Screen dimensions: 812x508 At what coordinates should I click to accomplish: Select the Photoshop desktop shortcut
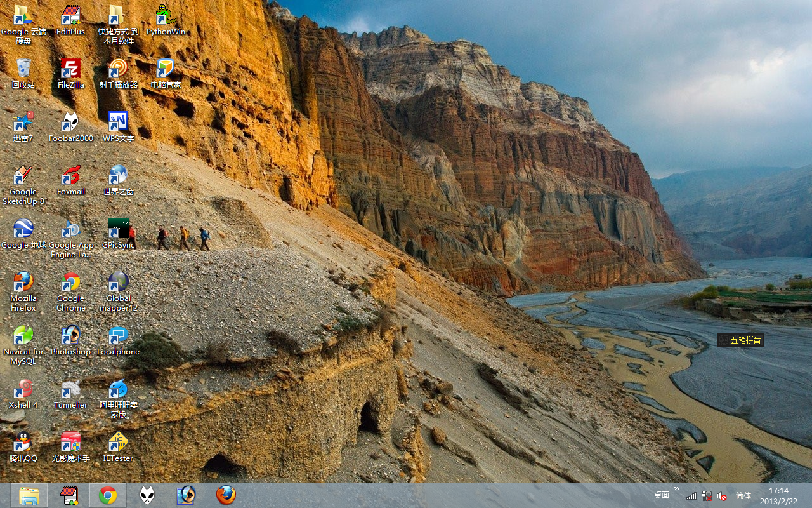70,335
